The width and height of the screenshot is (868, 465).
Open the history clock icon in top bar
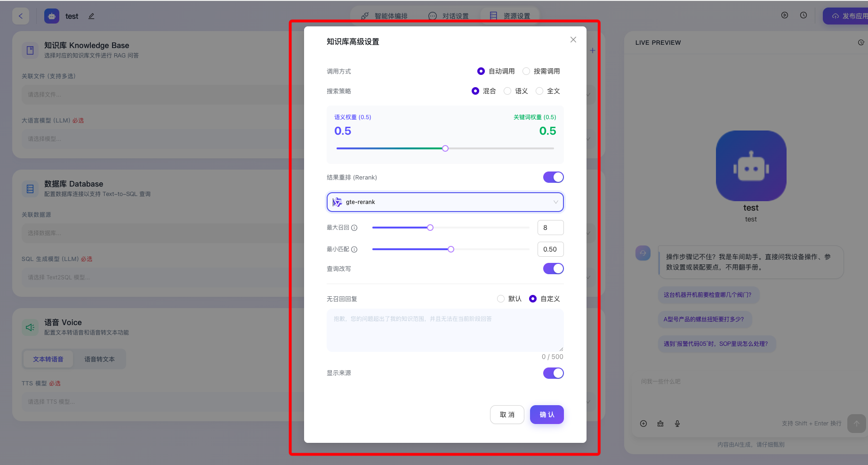click(x=804, y=15)
